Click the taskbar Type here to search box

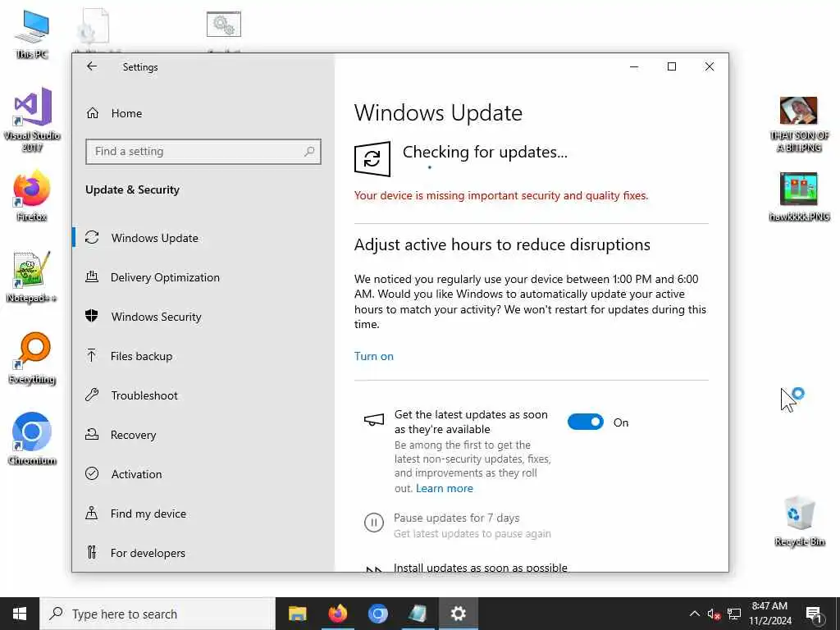click(x=157, y=614)
